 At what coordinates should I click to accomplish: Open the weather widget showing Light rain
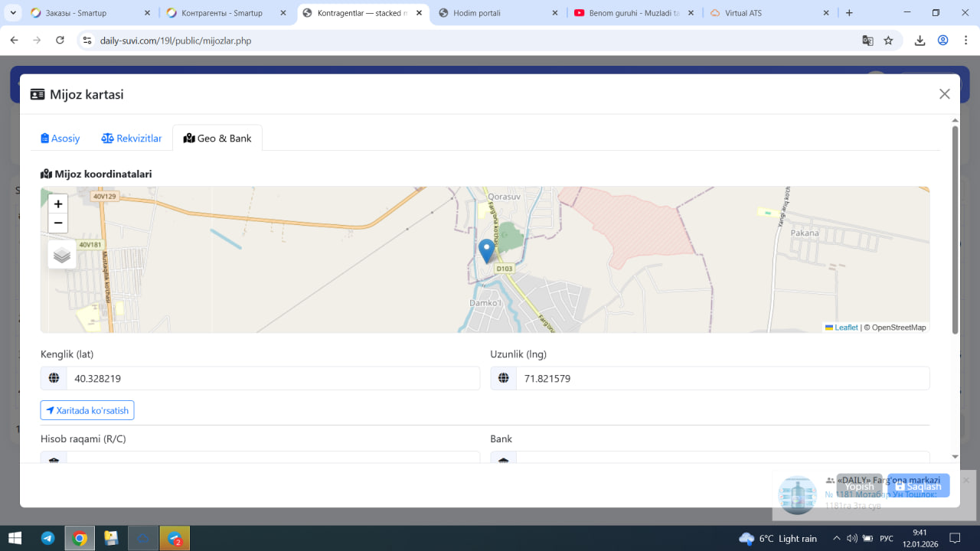coord(778,539)
